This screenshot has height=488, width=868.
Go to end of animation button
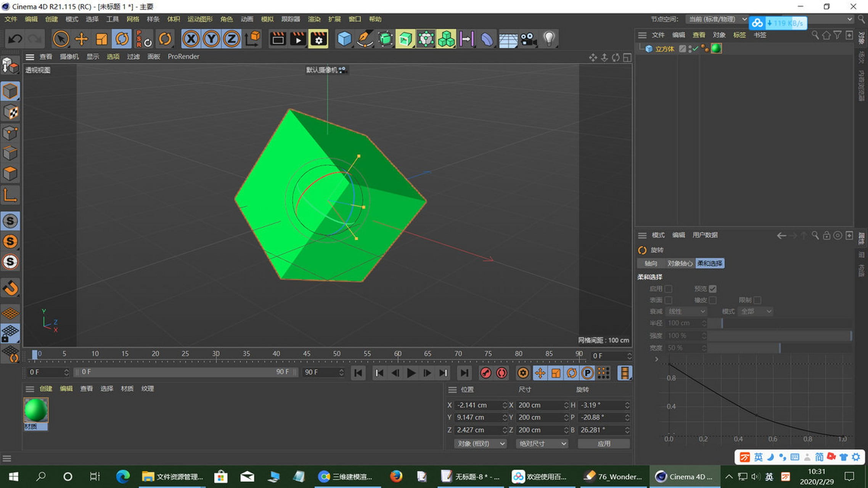coord(464,373)
